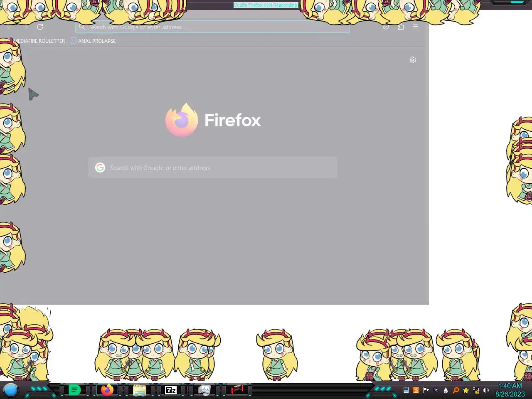The width and height of the screenshot is (532, 399).
Task: Reload the page in Firefox
Action: click(40, 27)
